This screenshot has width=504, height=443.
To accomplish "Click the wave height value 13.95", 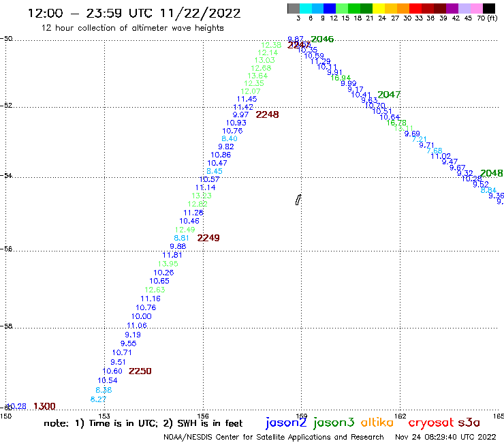I will coord(168,264).
